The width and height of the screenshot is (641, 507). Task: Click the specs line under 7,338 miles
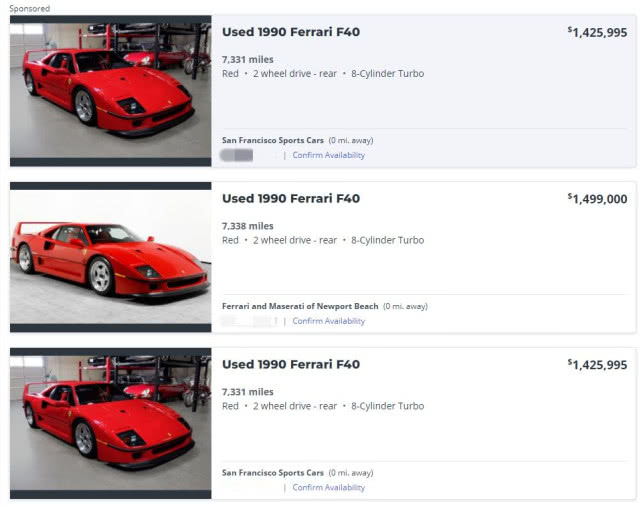[323, 240]
